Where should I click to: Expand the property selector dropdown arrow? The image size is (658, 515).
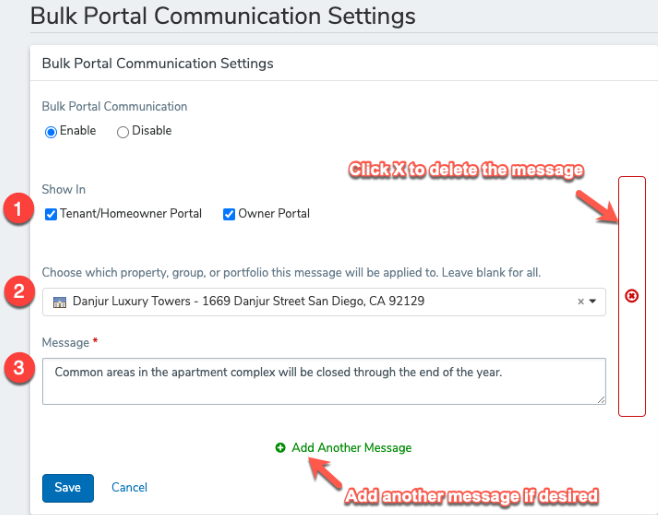593,301
